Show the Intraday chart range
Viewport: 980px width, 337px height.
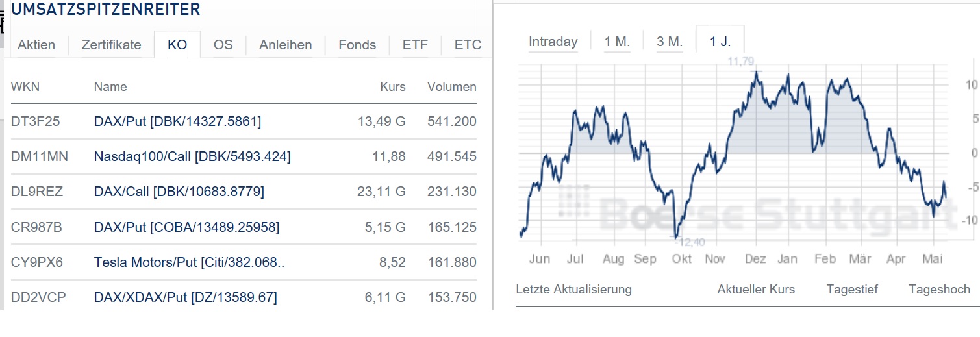[553, 42]
